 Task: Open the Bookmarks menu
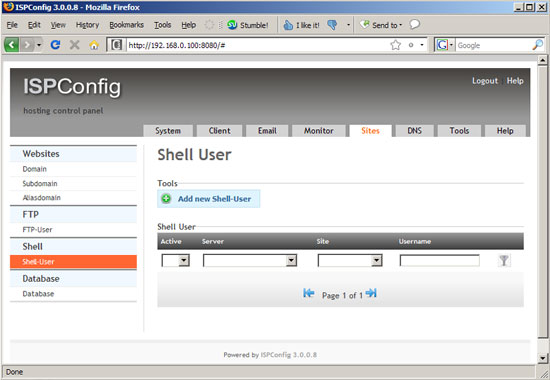click(126, 25)
